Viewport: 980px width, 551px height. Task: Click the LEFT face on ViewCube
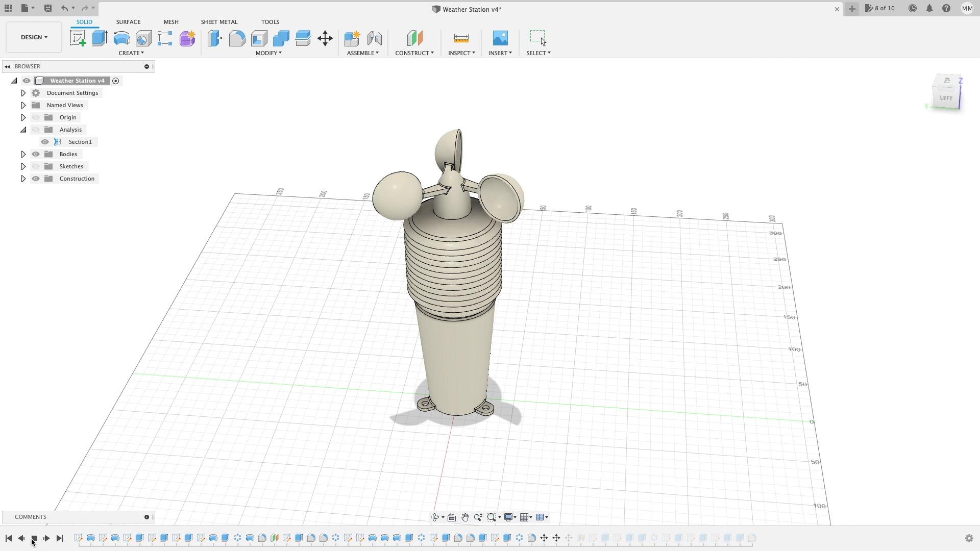point(946,98)
